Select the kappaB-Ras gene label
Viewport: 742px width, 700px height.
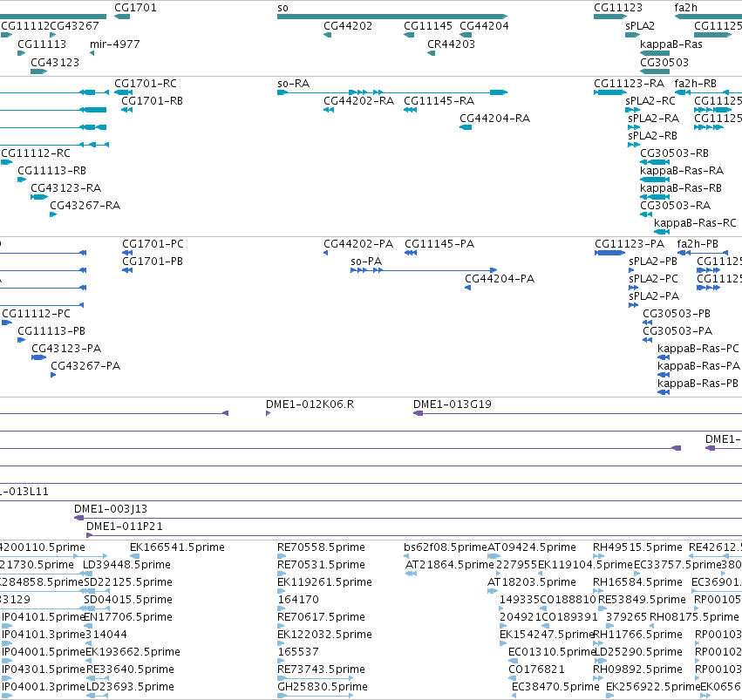pos(671,44)
